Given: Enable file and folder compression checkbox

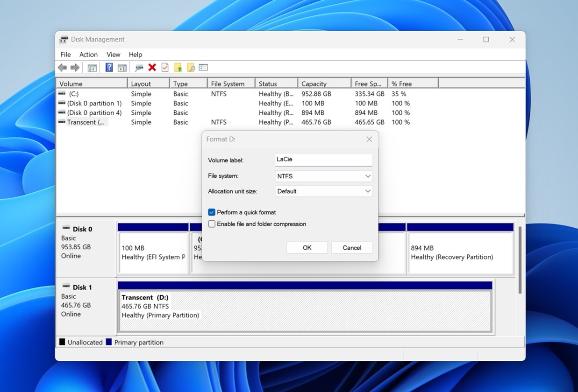Looking at the screenshot, I should (212, 224).
